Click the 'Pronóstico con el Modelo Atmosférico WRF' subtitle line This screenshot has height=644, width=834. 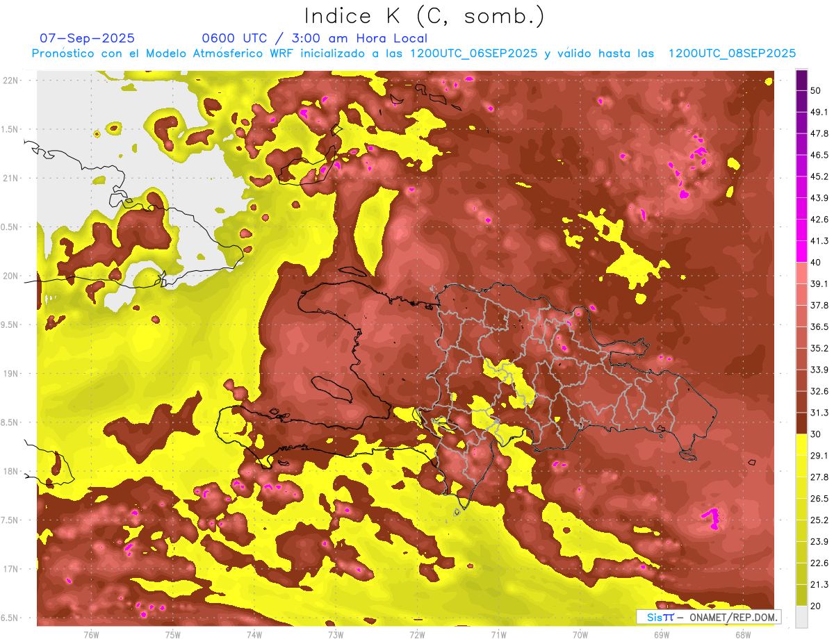[x=414, y=53]
